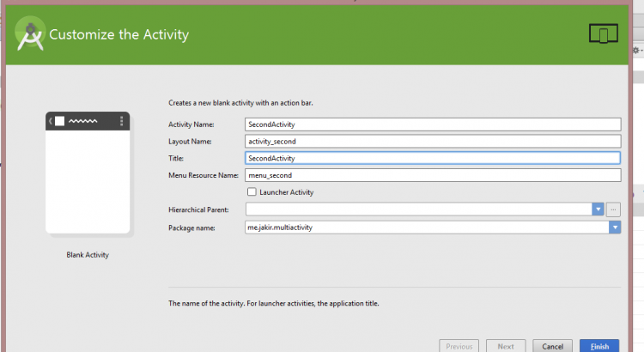Click the ellipsis browse button for Hierarchical Parent
Viewport: 644px width, 352px height.
(x=613, y=209)
